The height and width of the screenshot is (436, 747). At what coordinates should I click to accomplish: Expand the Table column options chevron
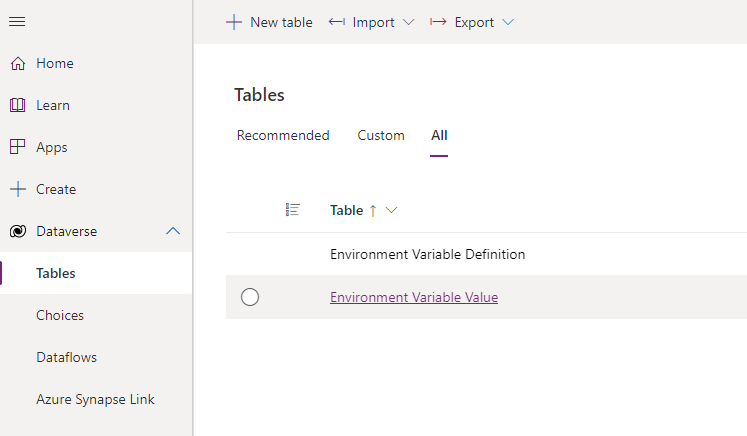tap(391, 210)
